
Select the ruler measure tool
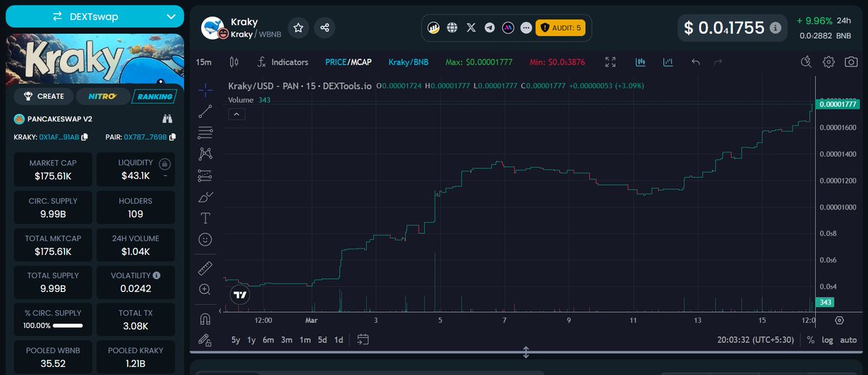(x=205, y=268)
